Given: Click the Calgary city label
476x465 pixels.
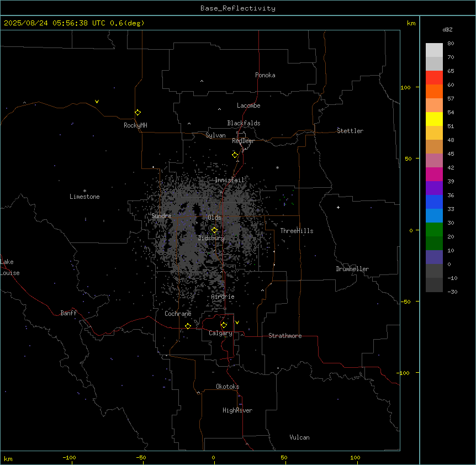Looking at the screenshot, I should [x=220, y=333].
